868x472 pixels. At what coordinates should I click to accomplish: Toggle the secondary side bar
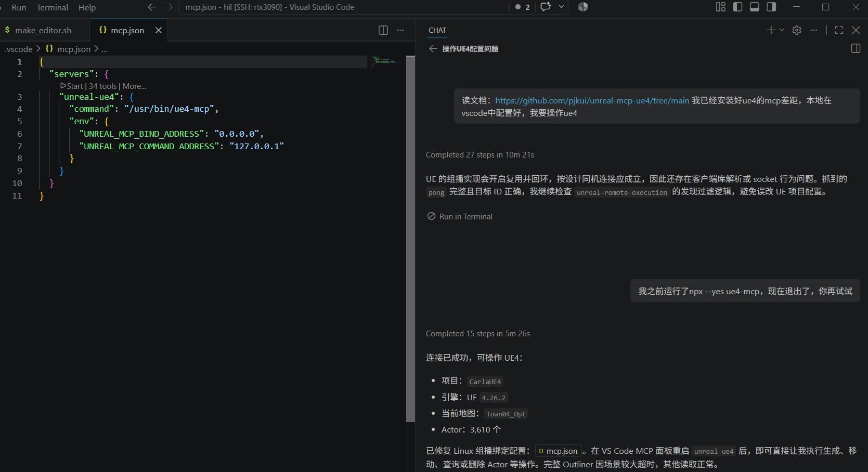771,7
